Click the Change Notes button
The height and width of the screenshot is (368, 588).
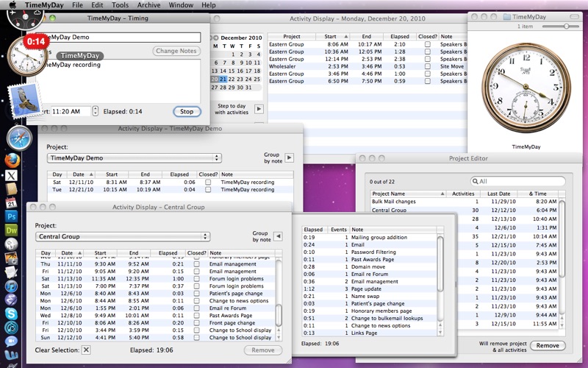coord(176,51)
